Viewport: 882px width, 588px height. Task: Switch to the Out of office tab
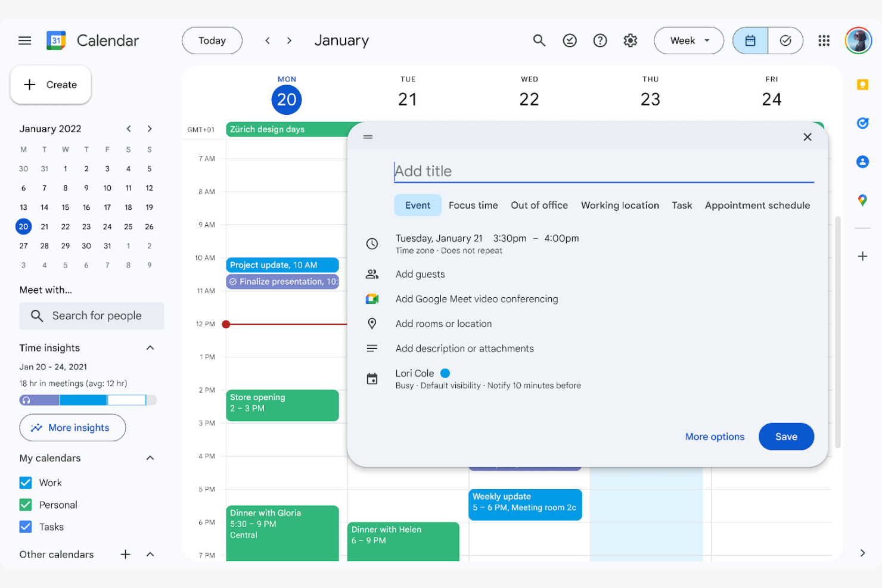pyautogui.click(x=539, y=205)
